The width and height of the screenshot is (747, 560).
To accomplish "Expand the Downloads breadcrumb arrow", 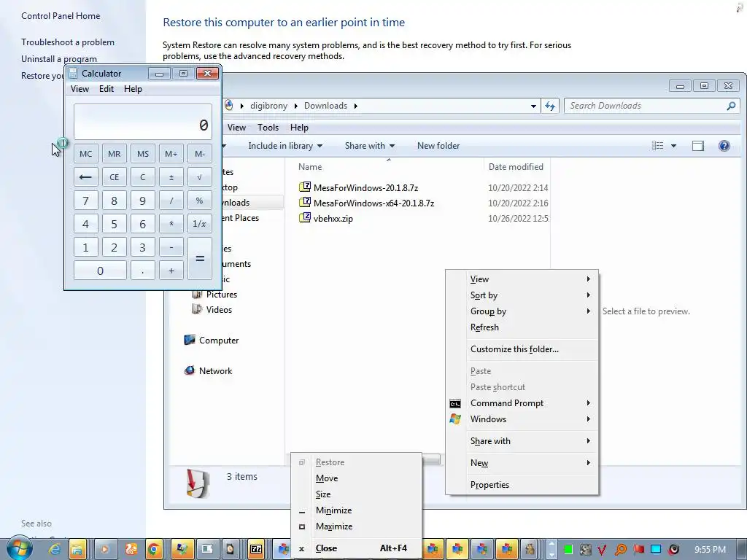I will (x=355, y=106).
